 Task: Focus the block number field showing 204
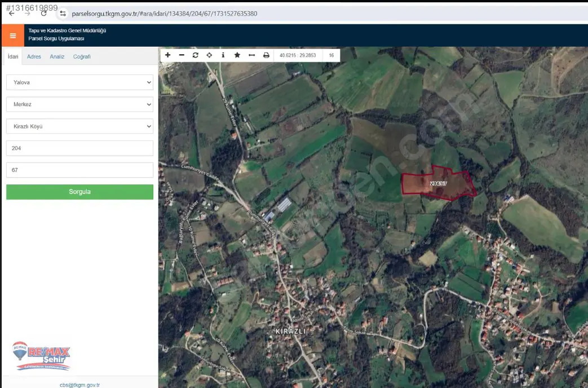(x=79, y=148)
